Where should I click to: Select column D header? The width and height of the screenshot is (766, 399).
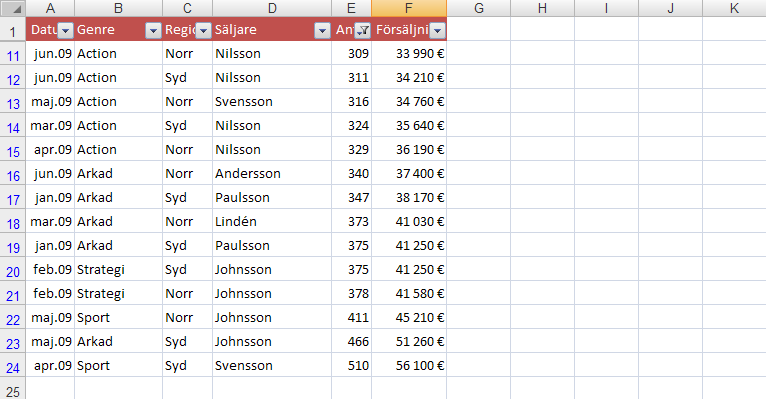(272, 8)
